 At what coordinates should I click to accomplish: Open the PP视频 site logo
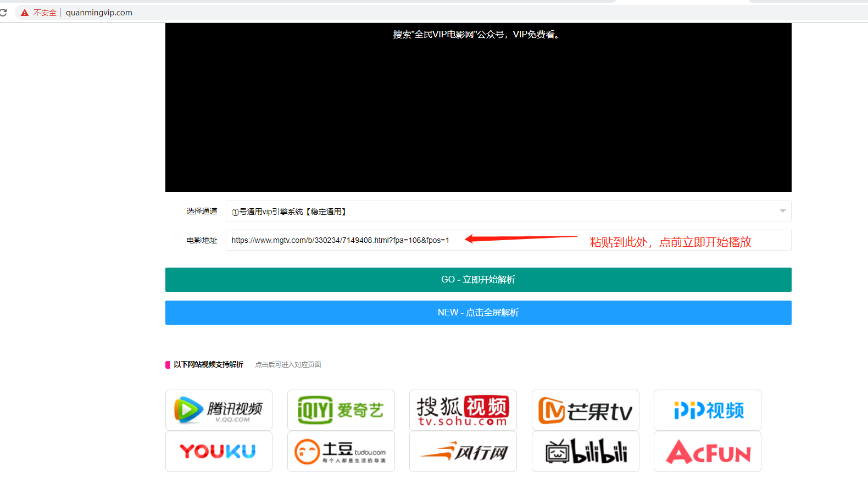pos(707,410)
